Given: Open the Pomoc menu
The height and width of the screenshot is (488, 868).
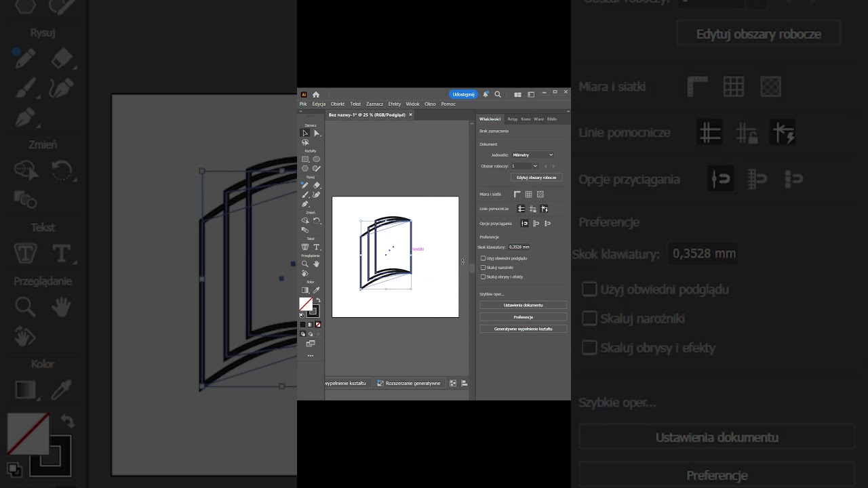Looking at the screenshot, I should [x=448, y=104].
